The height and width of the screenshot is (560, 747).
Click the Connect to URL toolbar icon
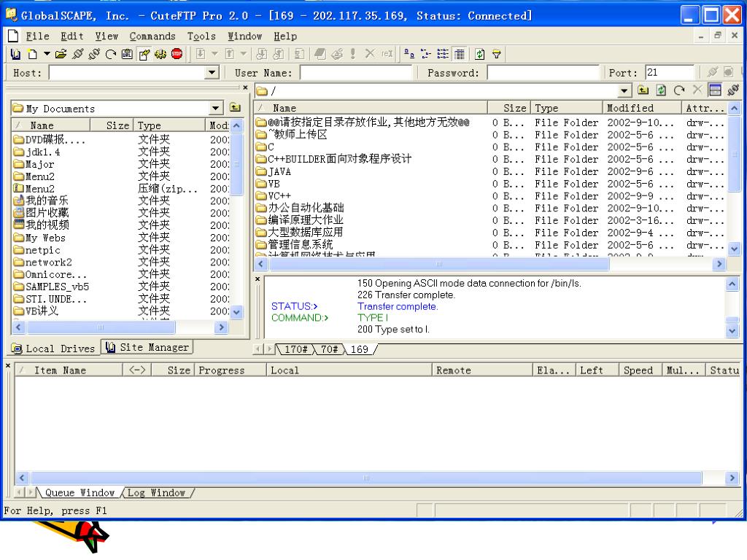(127, 54)
